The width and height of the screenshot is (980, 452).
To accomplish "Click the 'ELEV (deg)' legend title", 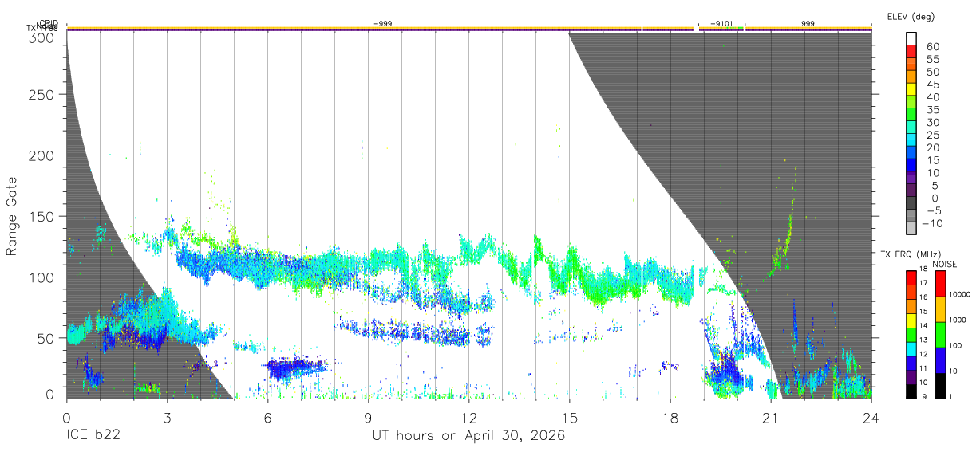I will [911, 17].
